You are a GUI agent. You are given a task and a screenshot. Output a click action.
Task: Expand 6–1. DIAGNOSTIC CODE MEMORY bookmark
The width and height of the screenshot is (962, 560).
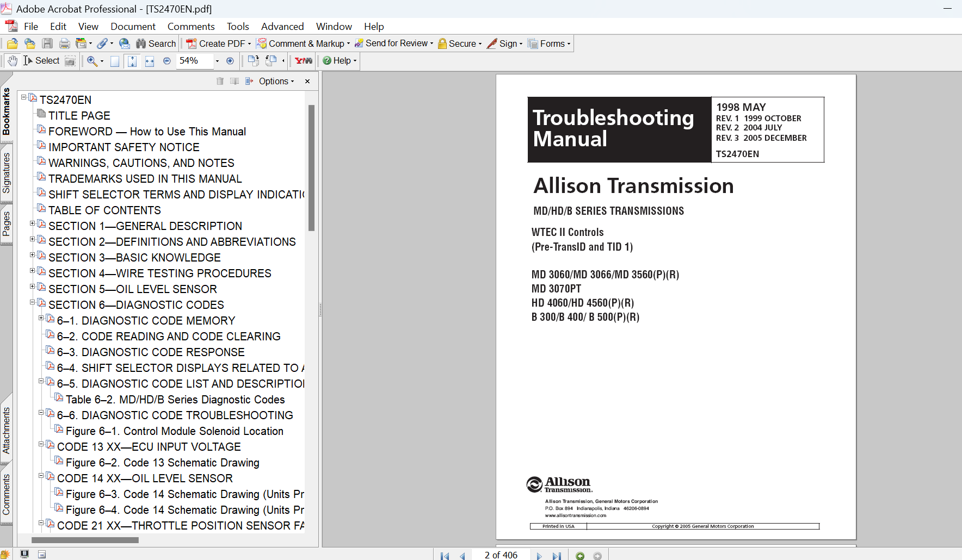pyautogui.click(x=41, y=318)
